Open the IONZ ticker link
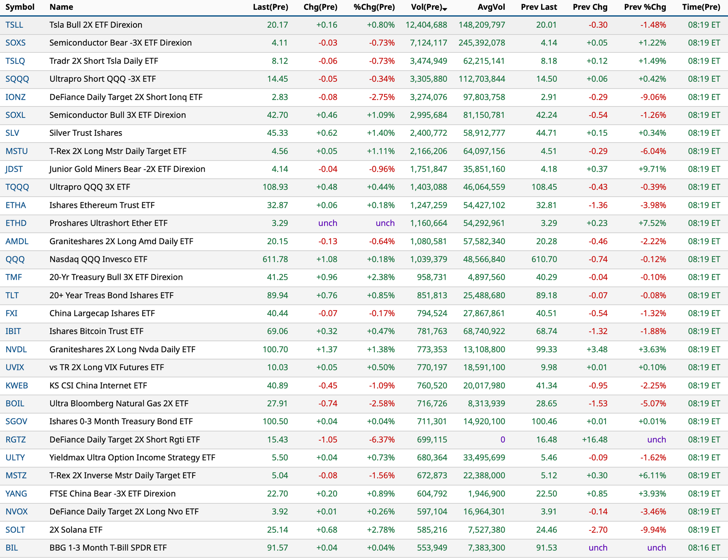This screenshot has width=728, height=560. [16, 97]
